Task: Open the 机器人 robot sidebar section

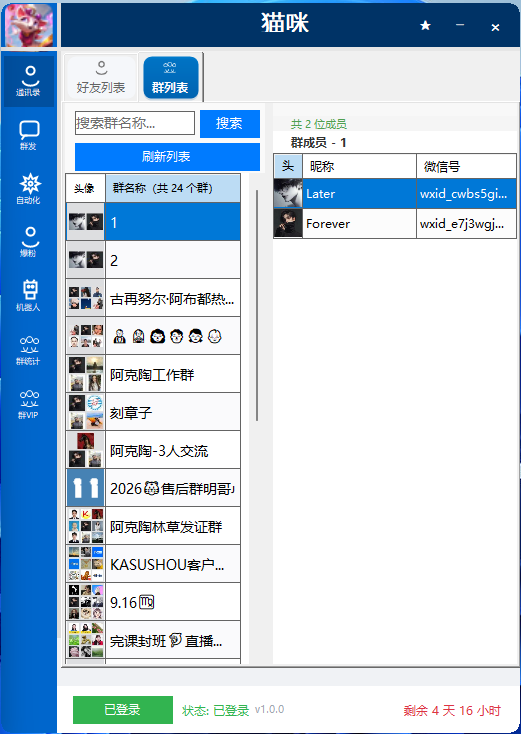Action: tap(29, 296)
